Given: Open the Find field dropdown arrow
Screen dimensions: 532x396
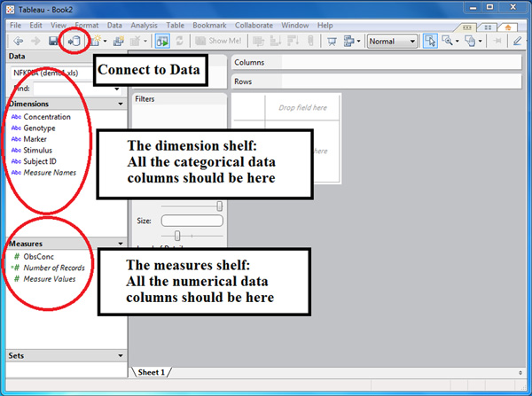Looking at the screenshot, I should click(117, 89).
